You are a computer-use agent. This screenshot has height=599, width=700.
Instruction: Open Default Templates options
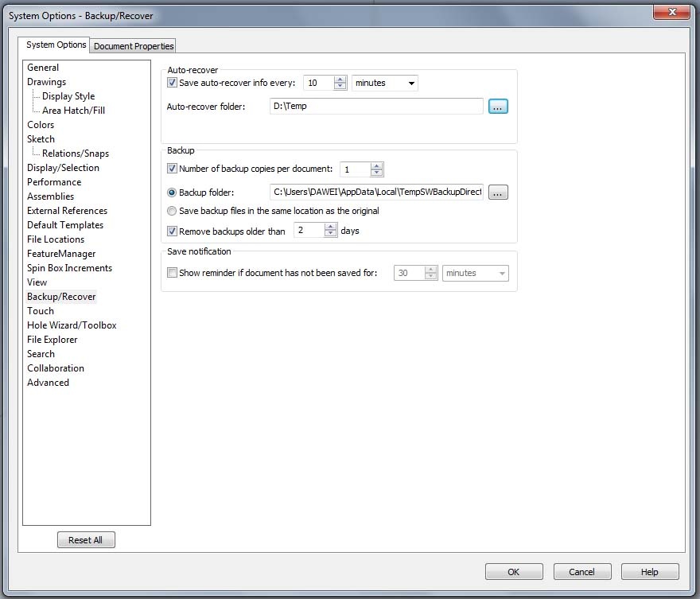pyautogui.click(x=65, y=224)
